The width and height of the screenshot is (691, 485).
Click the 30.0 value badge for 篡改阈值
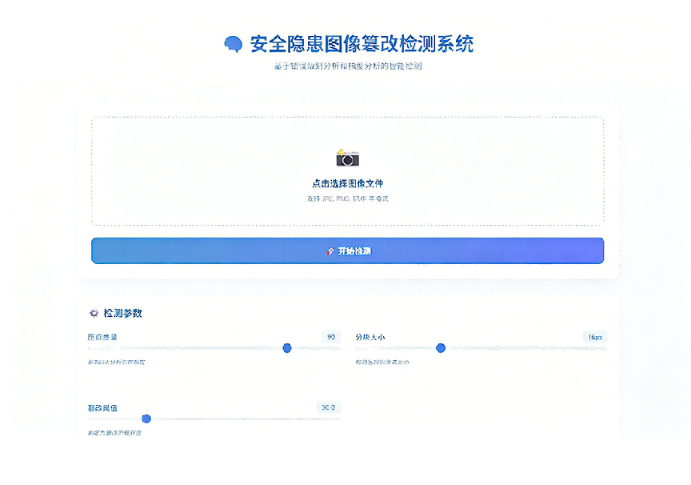click(x=328, y=407)
